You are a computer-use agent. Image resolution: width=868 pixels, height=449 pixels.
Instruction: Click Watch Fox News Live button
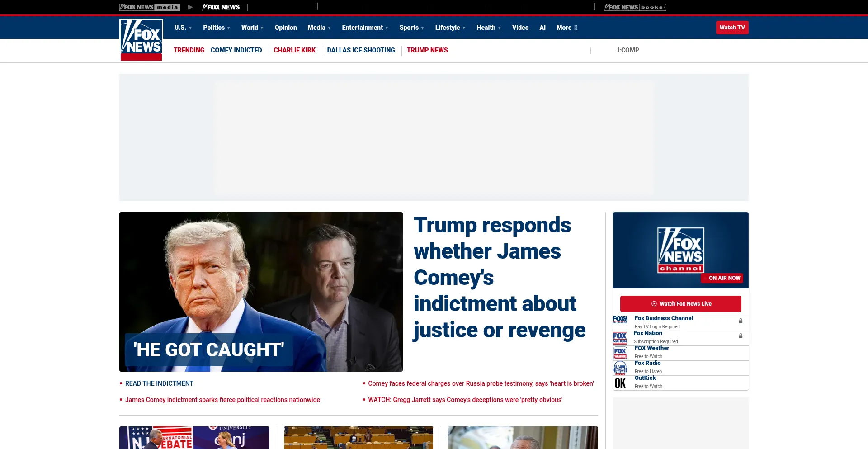pyautogui.click(x=681, y=304)
